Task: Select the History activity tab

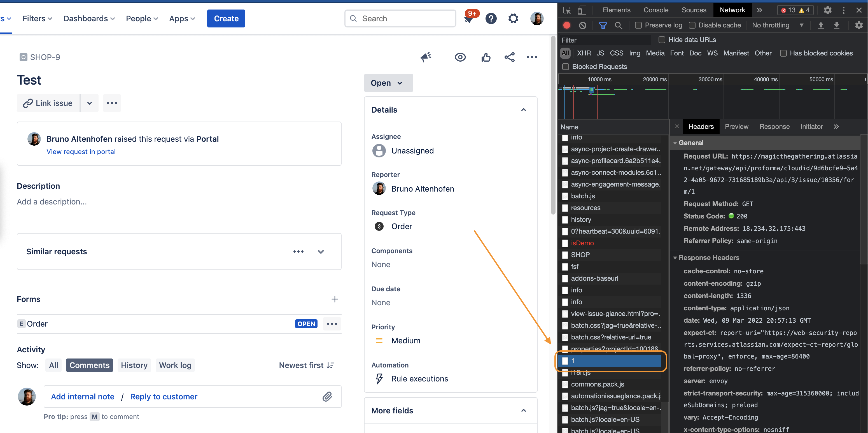Action: coord(134,365)
